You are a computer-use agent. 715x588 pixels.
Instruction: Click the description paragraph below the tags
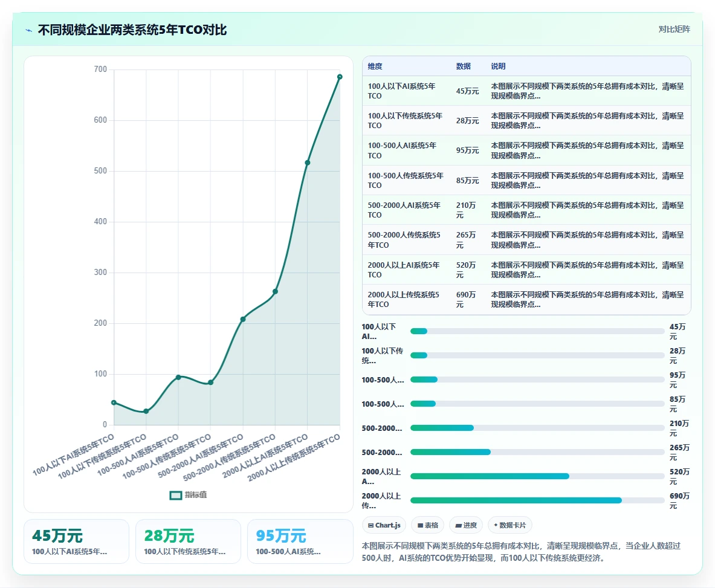[x=521, y=552]
